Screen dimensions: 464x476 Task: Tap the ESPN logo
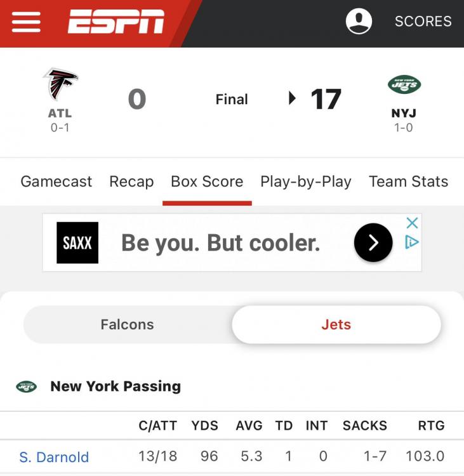pos(116,22)
